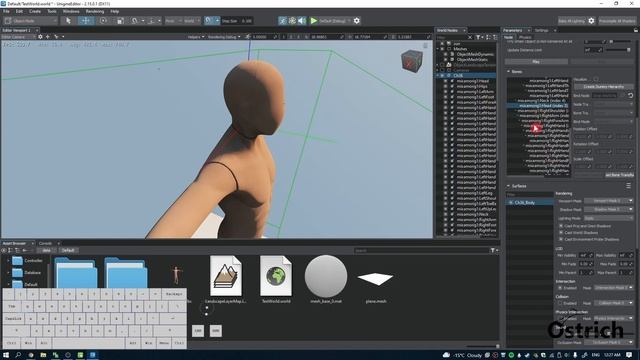This screenshot has width=640, height=360.
Task: Toggle visibility of ObjectMeshDynamic node
Action: (x=446, y=54)
